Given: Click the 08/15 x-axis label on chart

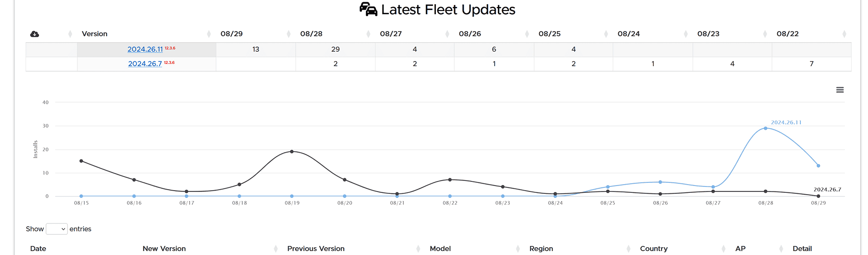Looking at the screenshot, I should click(81, 203).
